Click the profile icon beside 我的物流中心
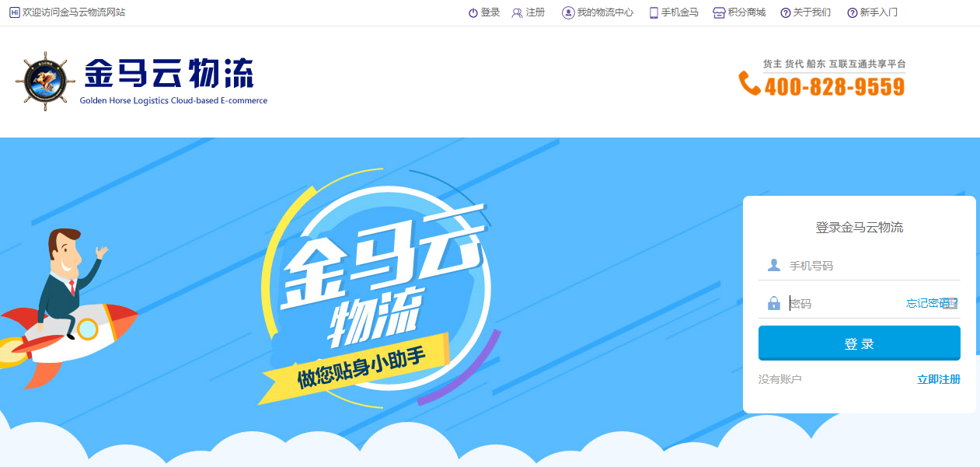This screenshot has width=980, height=467. point(568,12)
